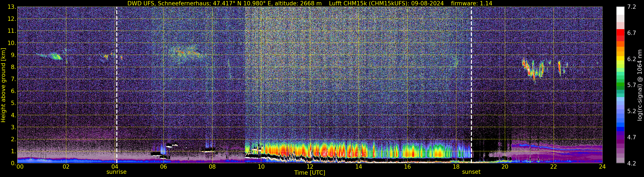This screenshot has height=177, width=644.
Task: Click the white swatch at top of colorbar
Action: click(x=620, y=10)
